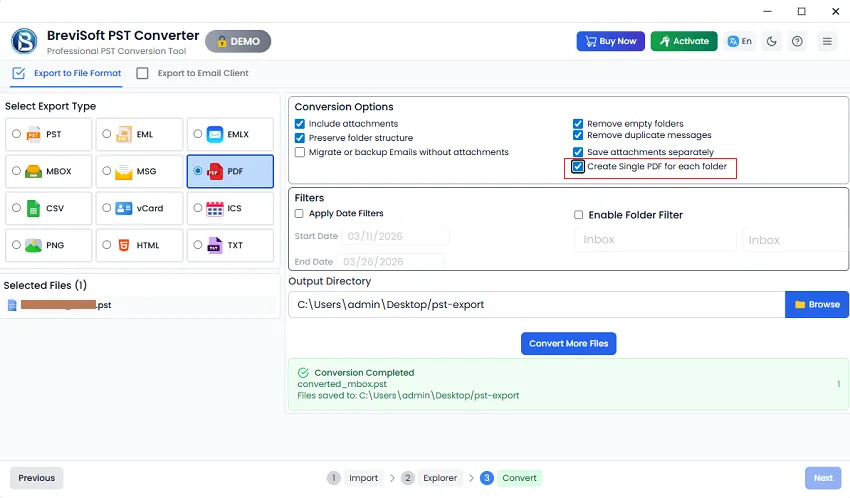Click the converted_mbox.pst result text
Viewport: 850px width, 498px height.
click(342, 384)
